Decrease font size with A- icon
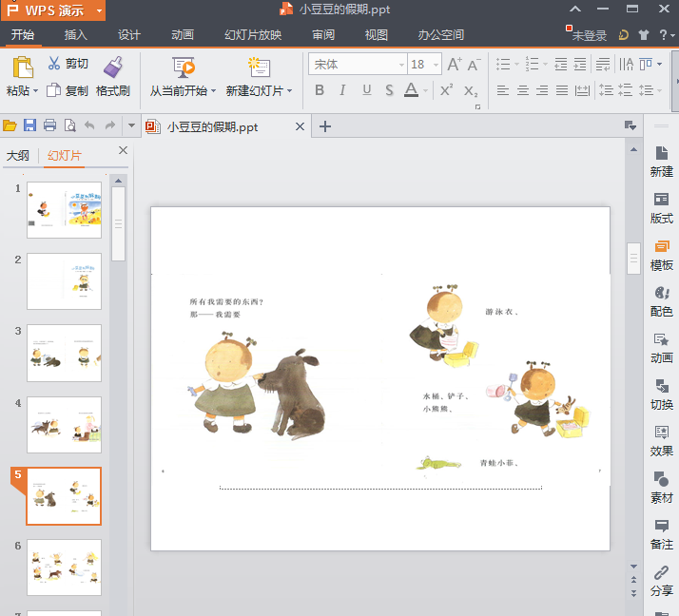Image resolution: width=679 pixels, height=616 pixels. [474, 65]
